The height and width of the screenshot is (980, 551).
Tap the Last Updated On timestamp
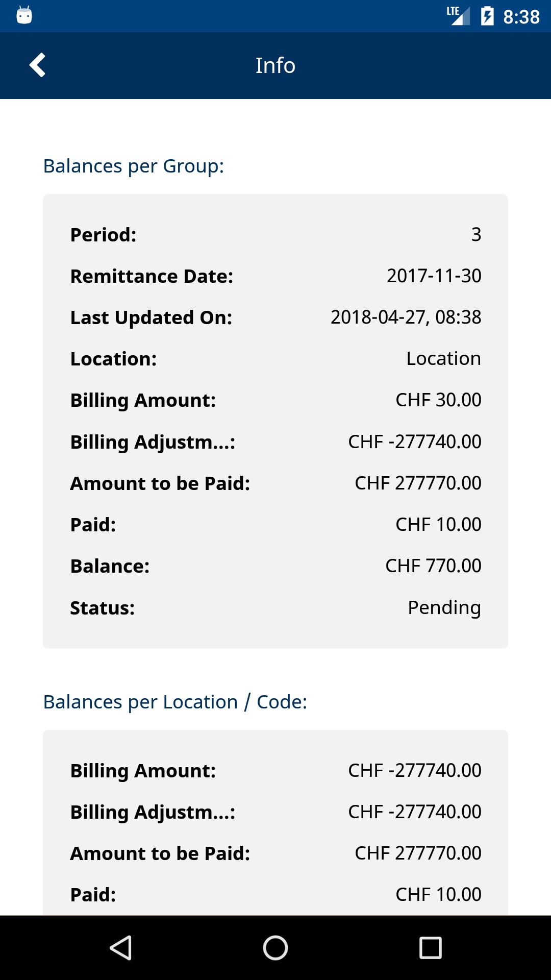[x=406, y=317]
